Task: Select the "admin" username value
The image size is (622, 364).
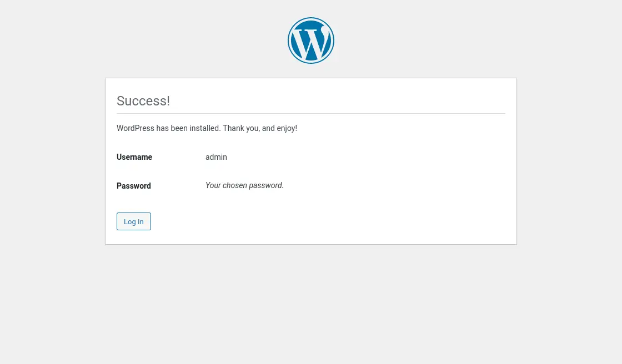Action: coord(216,157)
